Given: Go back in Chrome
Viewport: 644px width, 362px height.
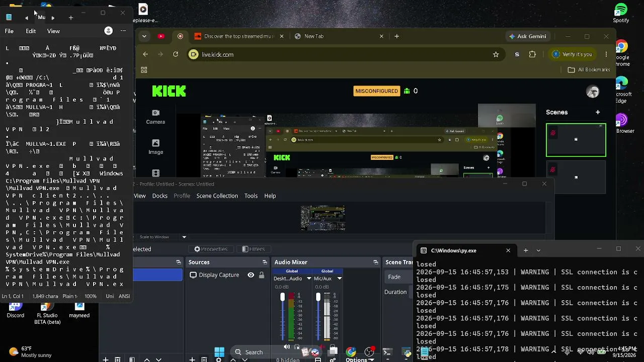Looking at the screenshot, I should pos(145,54).
